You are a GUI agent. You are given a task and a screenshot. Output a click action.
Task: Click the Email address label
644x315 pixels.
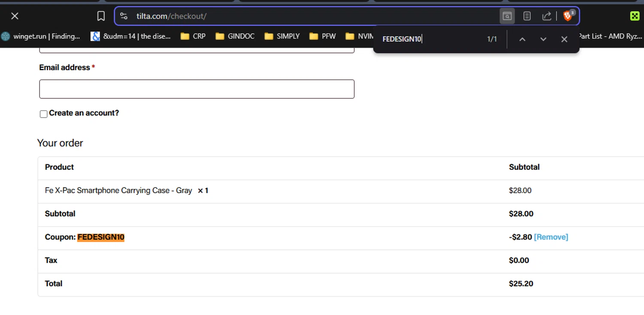(64, 67)
